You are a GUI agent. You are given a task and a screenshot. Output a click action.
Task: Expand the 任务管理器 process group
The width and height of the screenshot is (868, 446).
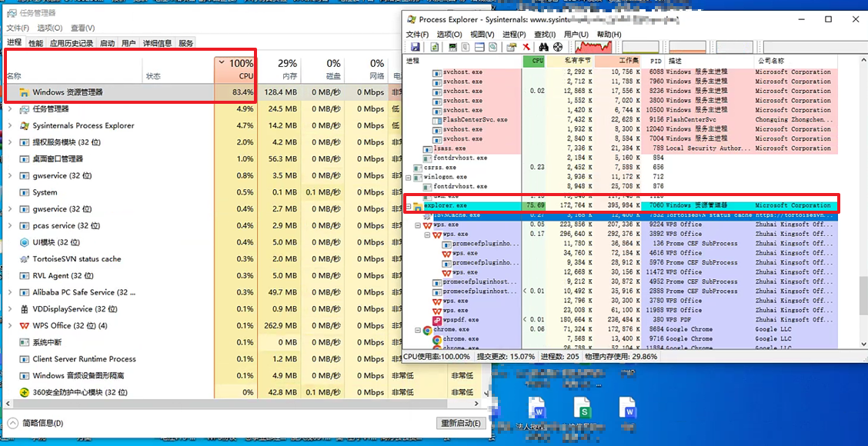10,109
